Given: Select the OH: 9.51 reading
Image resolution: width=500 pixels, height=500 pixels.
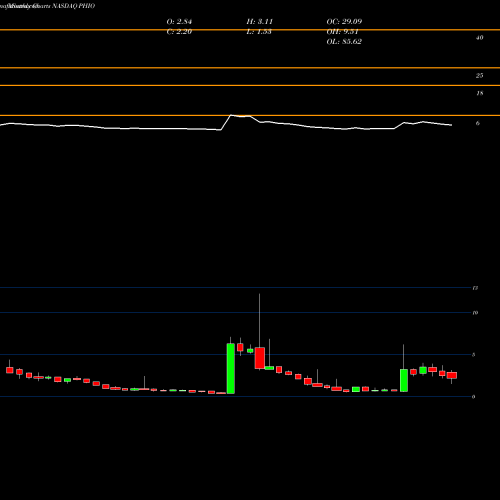Looking at the screenshot, I should pyautogui.click(x=342, y=32).
